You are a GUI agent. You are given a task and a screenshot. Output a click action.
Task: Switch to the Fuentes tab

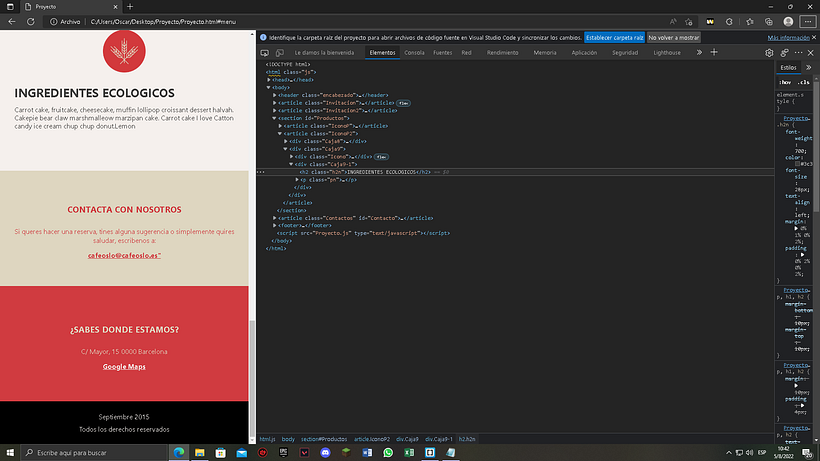click(442, 53)
